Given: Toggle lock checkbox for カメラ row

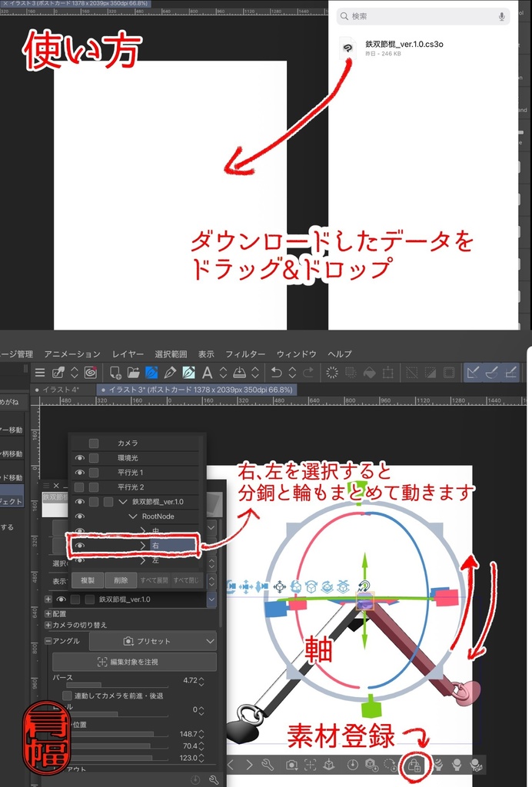Looking at the screenshot, I should click(x=94, y=443).
